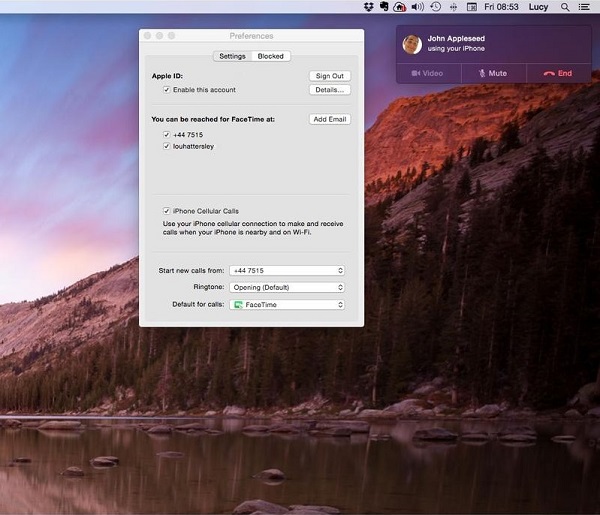
Task: Click the Add Email button
Action: [x=329, y=119]
